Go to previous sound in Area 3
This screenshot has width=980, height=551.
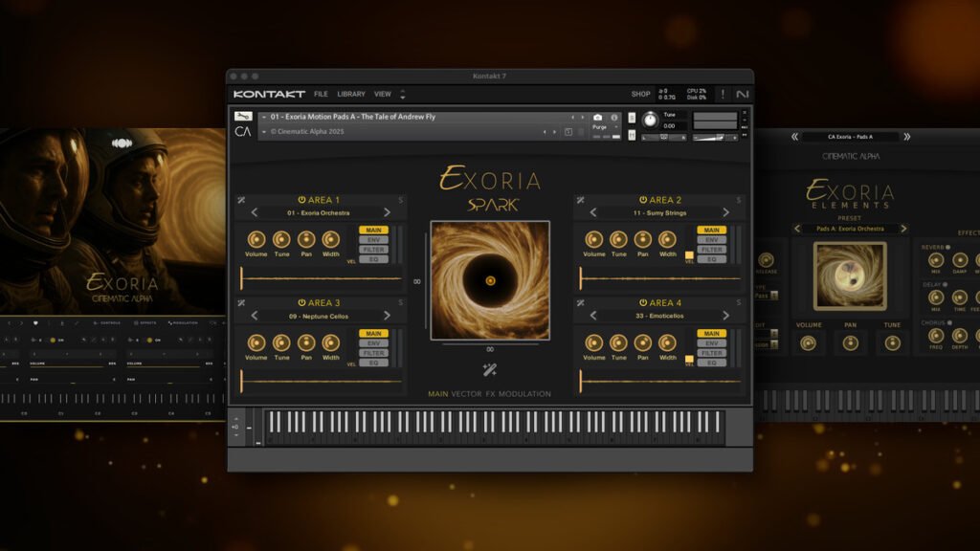tap(254, 316)
